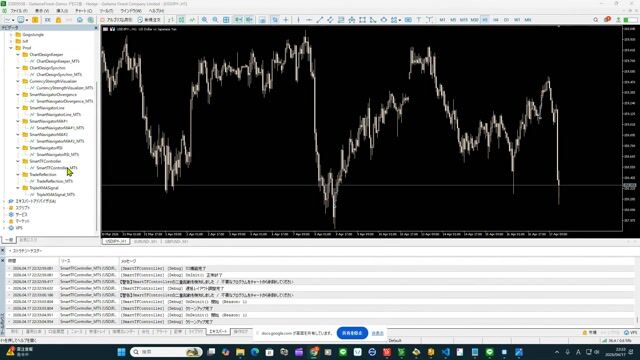Switch timeframe to M15
This screenshot has width=640, height=360.
[x=464, y=20]
